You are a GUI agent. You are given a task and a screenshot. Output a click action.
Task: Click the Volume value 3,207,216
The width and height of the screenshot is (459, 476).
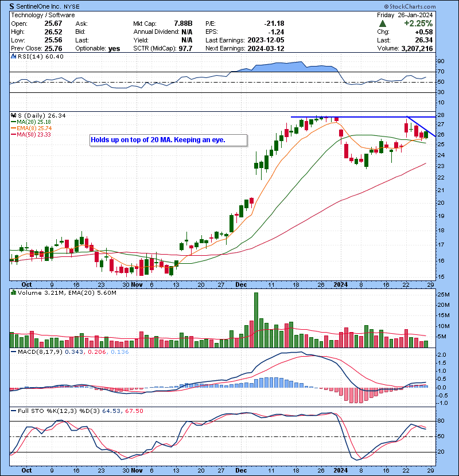click(x=417, y=49)
